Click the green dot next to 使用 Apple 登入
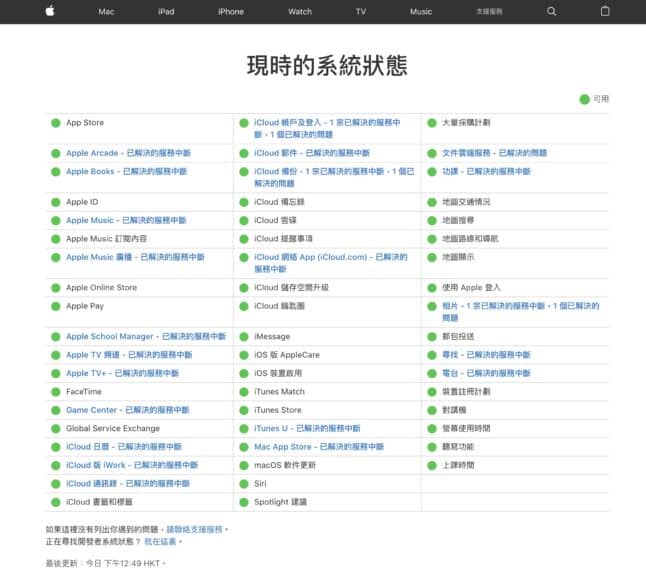 click(432, 288)
